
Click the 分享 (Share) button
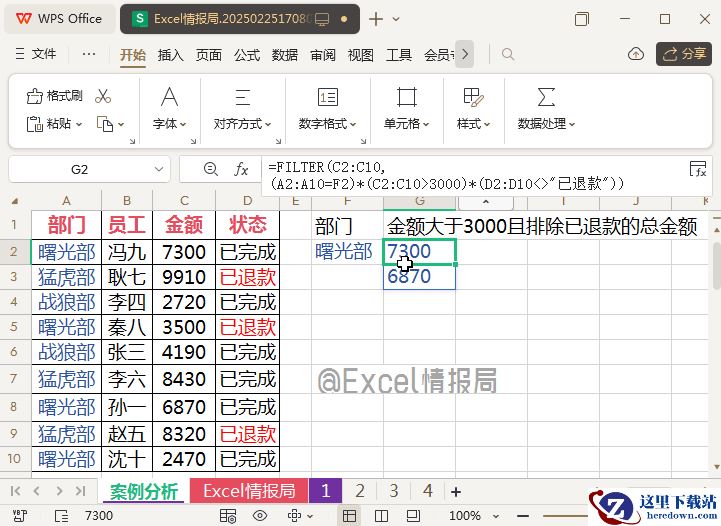(x=684, y=54)
